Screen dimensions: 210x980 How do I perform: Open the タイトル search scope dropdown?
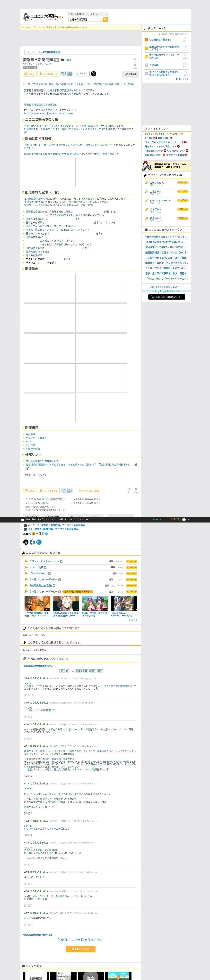(x=99, y=14)
